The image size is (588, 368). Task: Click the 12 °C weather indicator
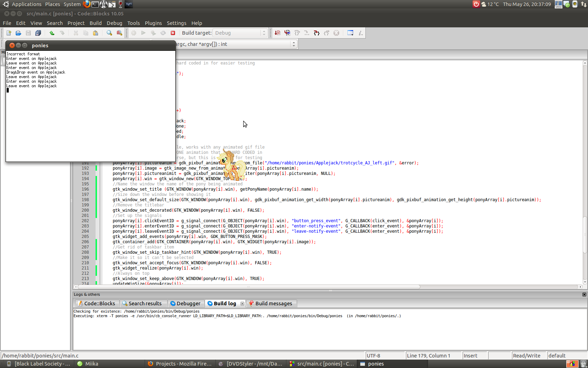pyautogui.click(x=490, y=4)
